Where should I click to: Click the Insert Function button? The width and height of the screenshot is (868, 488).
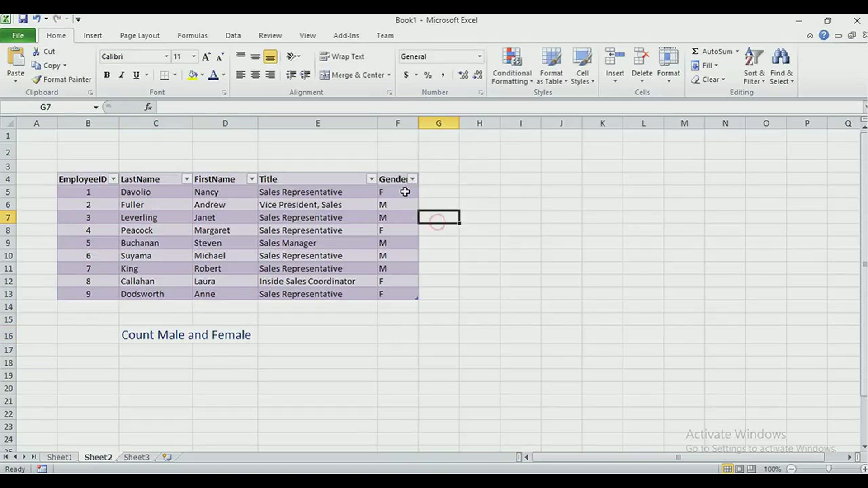148,107
